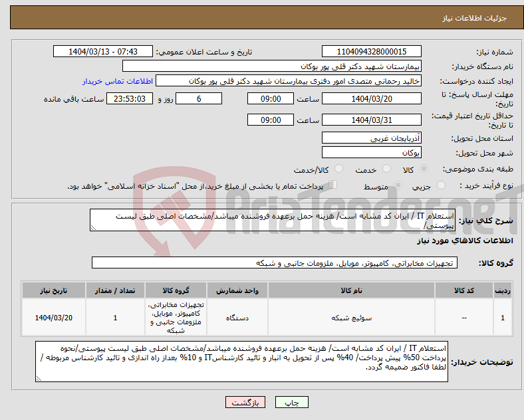
Task: Click the واحد شمارش column header
Action: point(237,290)
